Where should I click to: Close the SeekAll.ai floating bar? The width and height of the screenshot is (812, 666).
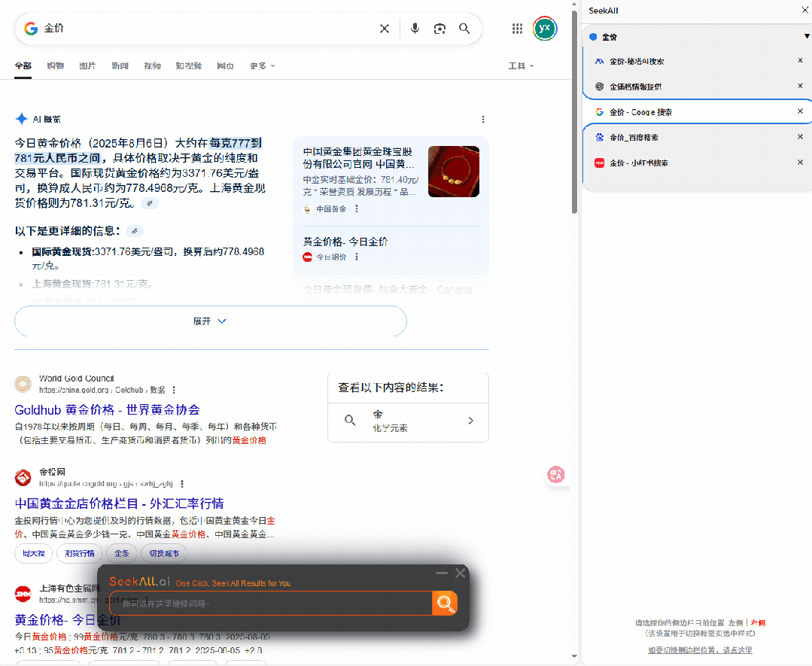(x=461, y=573)
